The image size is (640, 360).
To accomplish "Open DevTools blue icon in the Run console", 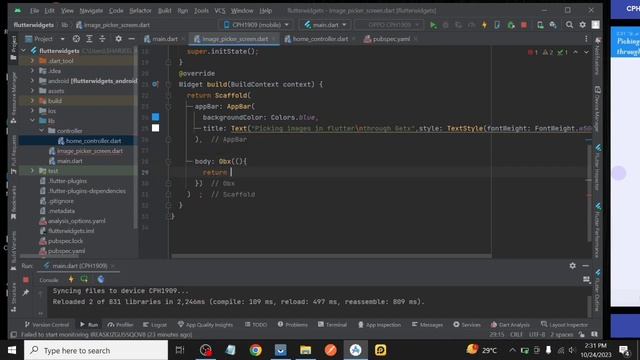I will [x=100, y=280].
